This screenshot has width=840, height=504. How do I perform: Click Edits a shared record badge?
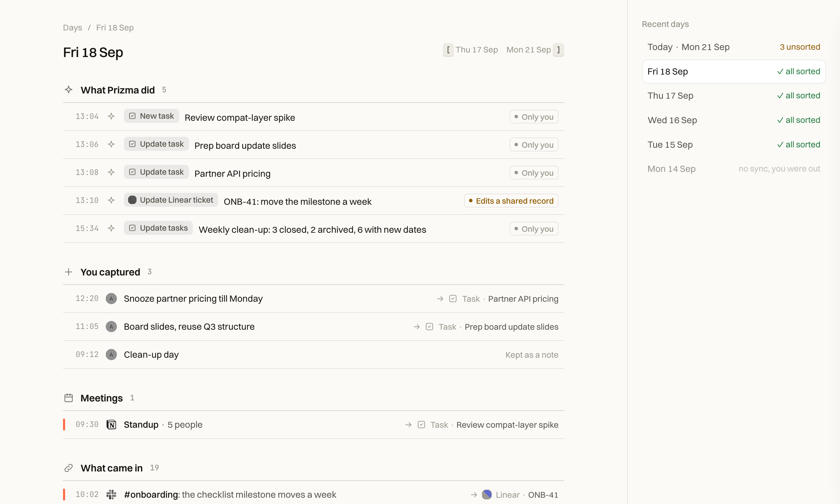pos(511,201)
